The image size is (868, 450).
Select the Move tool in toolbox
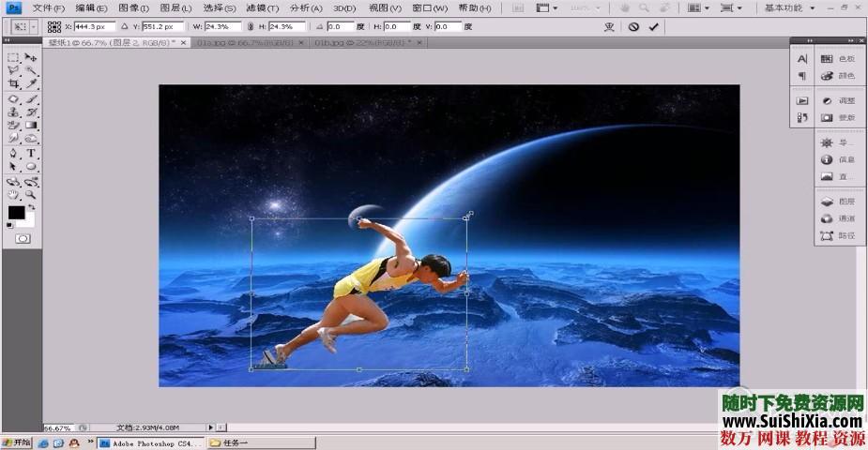[31, 57]
